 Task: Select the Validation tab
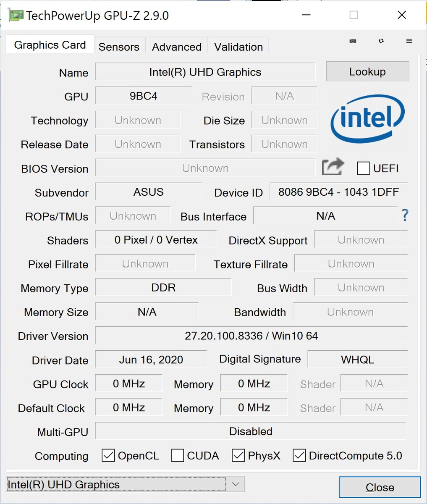tap(238, 47)
